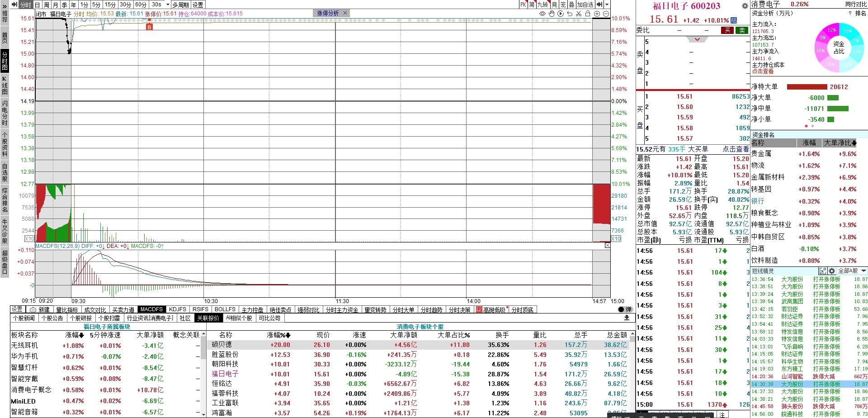Click the 净特大单 red bar
Image resolution: width=868 pixels, height=418 pixels.
(x=807, y=87)
